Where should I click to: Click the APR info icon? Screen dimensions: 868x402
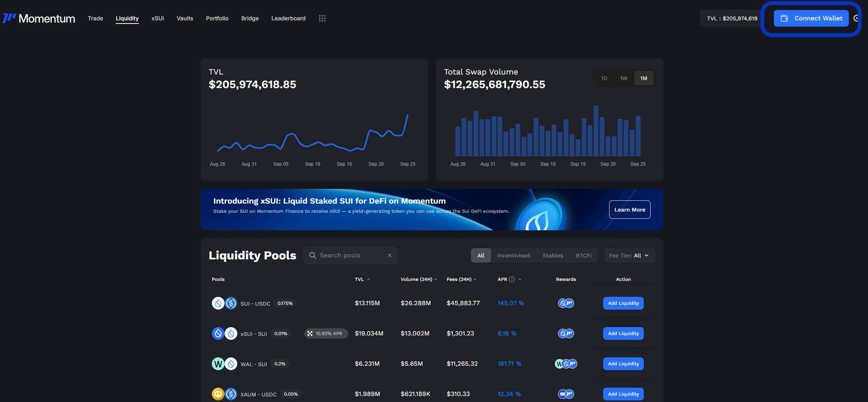pyautogui.click(x=512, y=279)
